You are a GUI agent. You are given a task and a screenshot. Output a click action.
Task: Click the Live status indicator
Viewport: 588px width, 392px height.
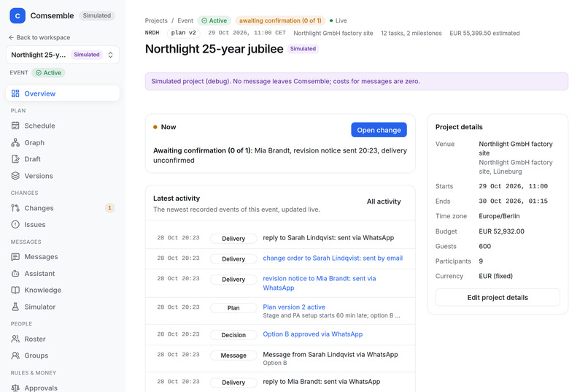point(338,20)
